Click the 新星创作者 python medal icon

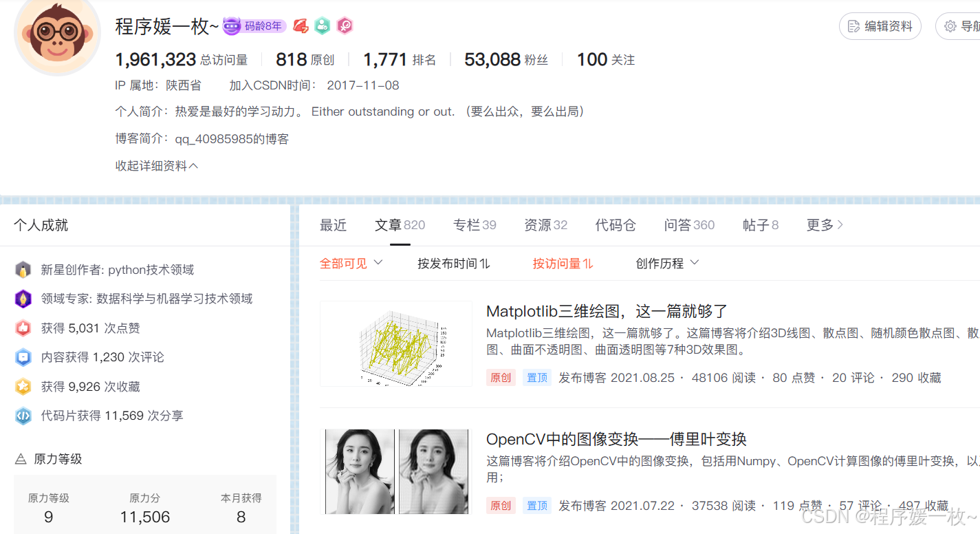(x=23, y=269)
